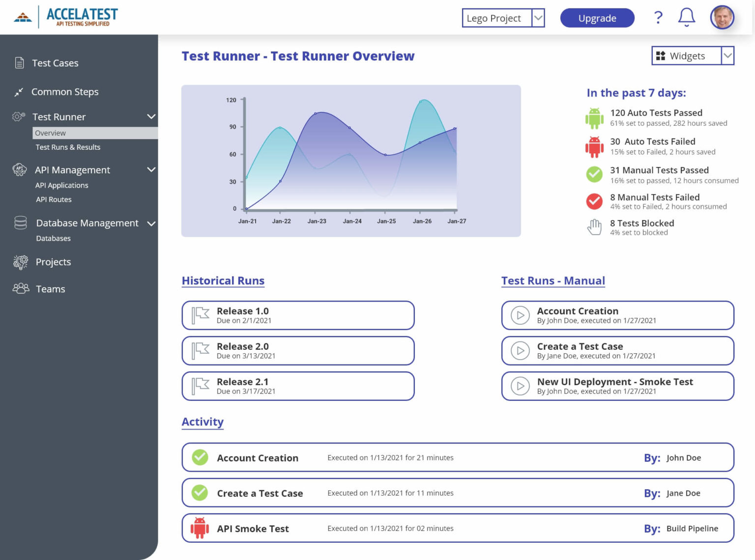Open API Routes in the sidebar
Image resolution: width=755 pixels, height=560 pixels.
(54, 199)
